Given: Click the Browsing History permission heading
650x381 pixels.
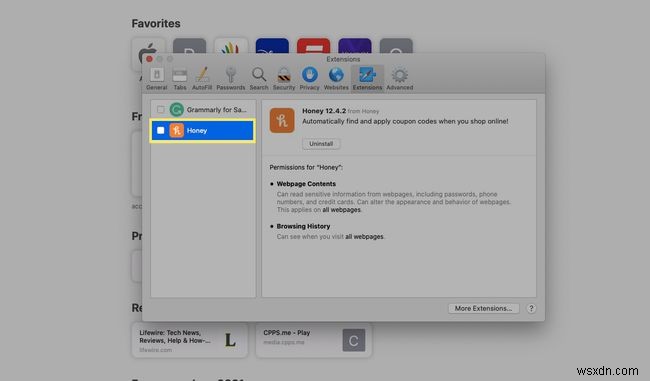Looking at the screenshot, I should pos(303,226).
